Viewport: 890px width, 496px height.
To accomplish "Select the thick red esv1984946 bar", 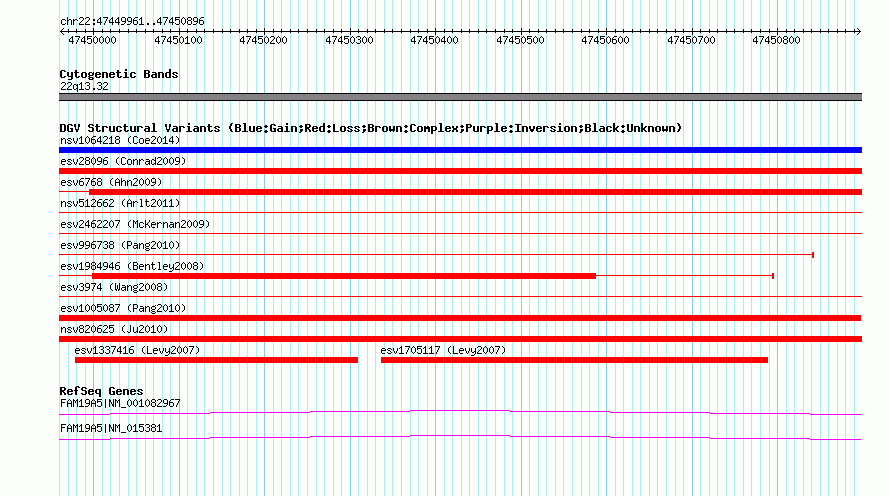I will click(x=344, y=276).
